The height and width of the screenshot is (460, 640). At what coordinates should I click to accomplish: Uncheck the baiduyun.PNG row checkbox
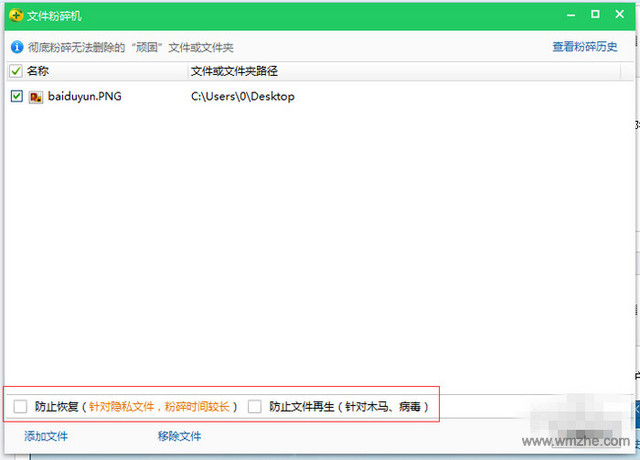(16, 96)
